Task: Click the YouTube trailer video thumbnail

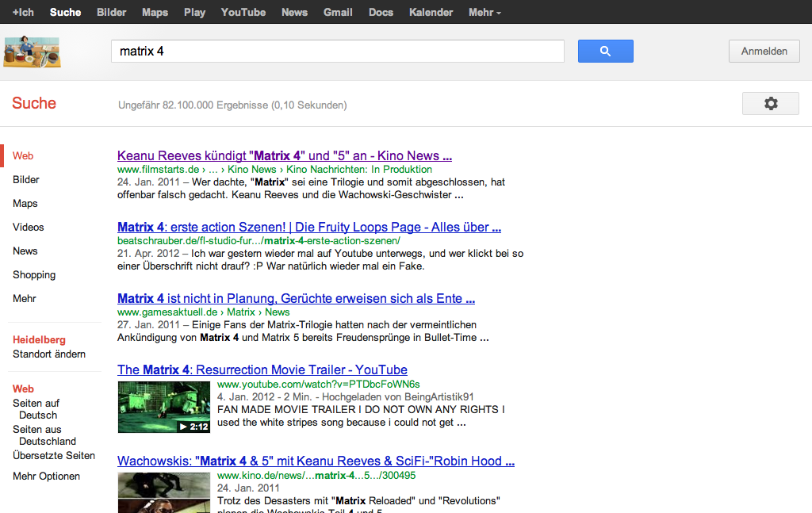Action: (x=163, y=407)
